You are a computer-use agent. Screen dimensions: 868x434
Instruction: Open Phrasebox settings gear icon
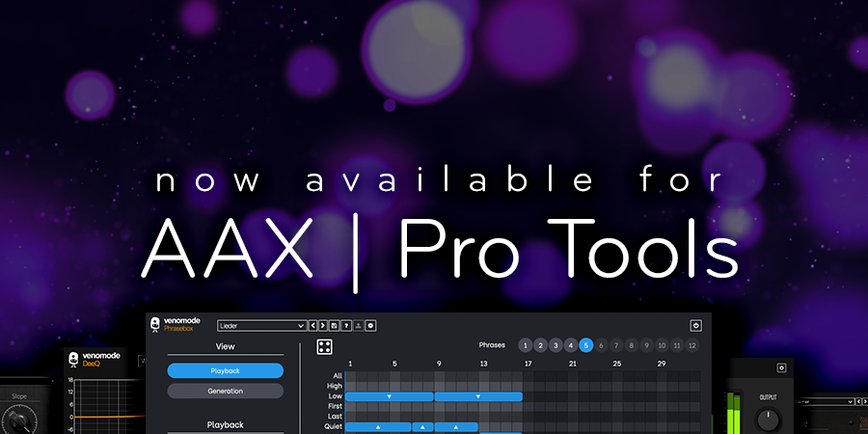371,326
